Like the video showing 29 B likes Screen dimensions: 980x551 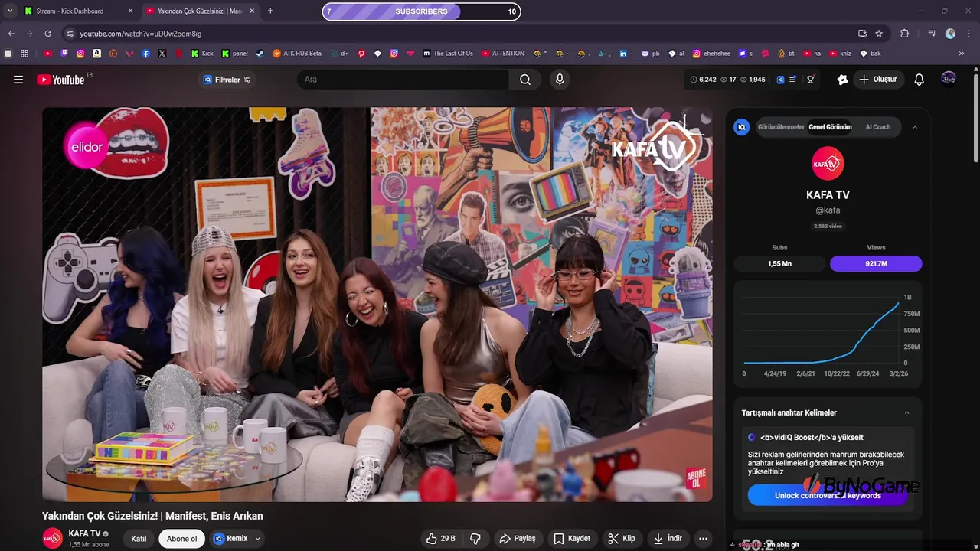pyautogui.click(x=441, y=539)
